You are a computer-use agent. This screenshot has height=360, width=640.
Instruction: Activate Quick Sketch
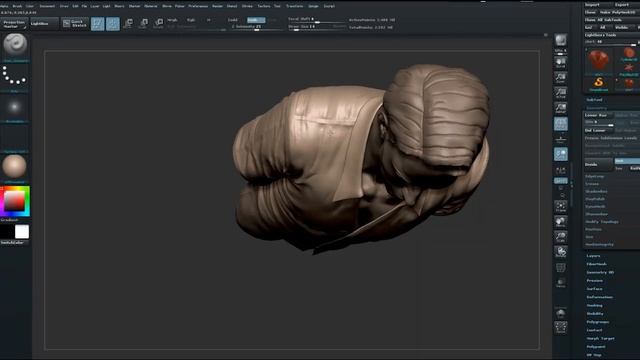point(75,24)
